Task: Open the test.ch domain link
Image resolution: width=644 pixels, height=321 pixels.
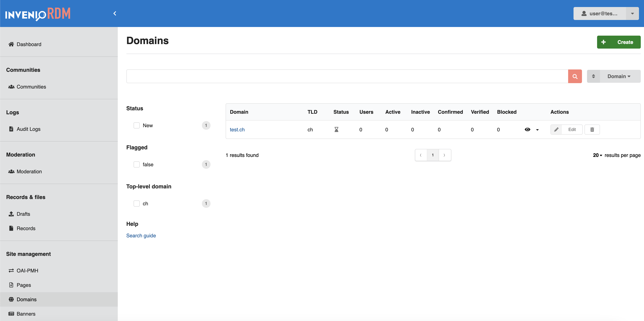Action: click(237, 130)
